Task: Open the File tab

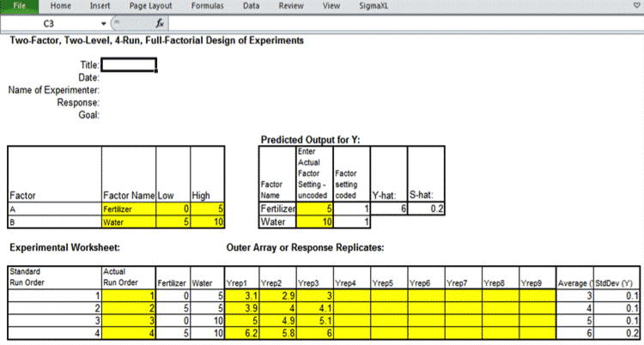Action: pos(19,6)
